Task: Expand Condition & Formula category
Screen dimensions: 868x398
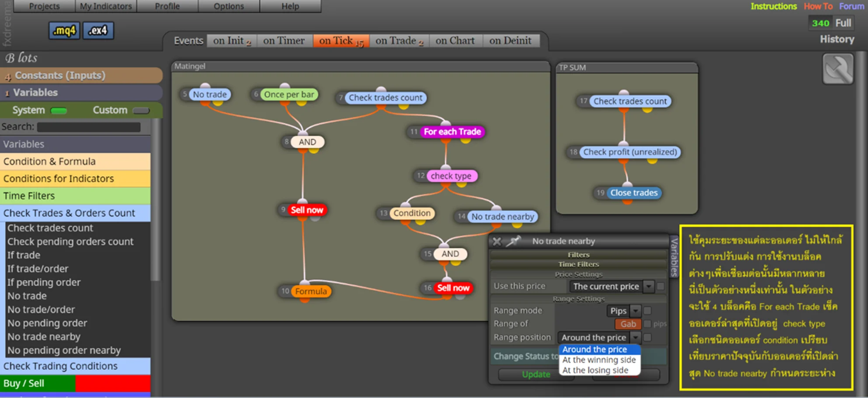Action: point(75,162)
